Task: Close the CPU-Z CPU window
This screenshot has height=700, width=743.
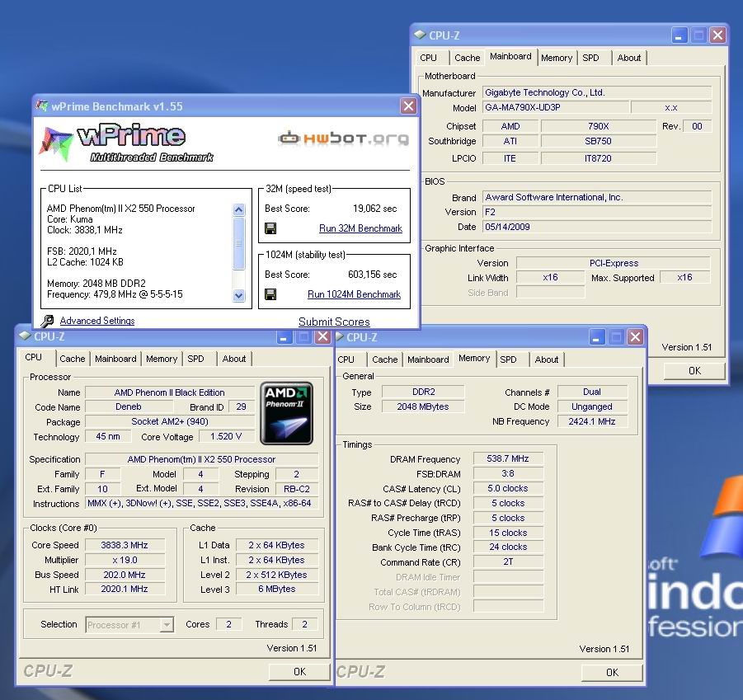Action: click(322, 336)
